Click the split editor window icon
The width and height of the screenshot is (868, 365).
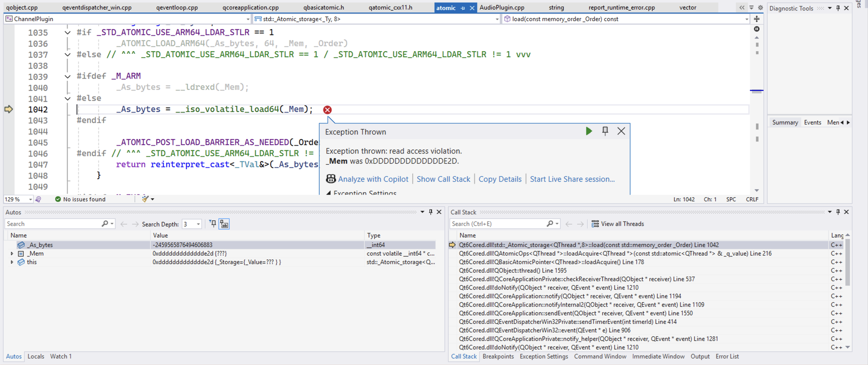[756, 19]
